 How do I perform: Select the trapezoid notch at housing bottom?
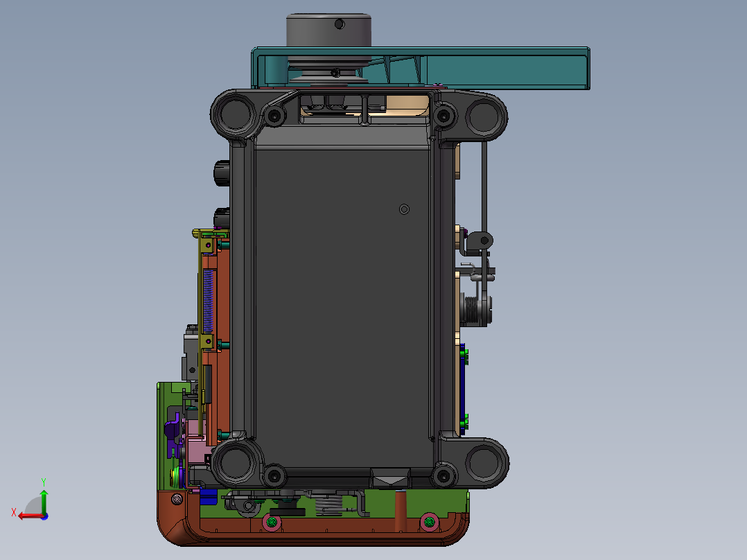(389, 478)
